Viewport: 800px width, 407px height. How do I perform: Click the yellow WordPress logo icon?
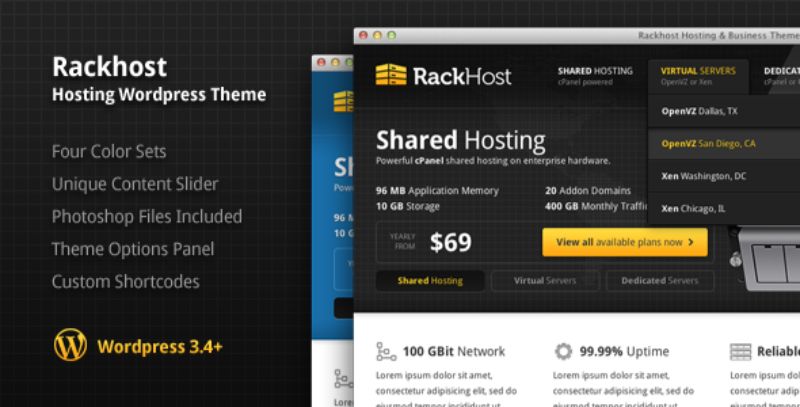click(x=70, y=345)
